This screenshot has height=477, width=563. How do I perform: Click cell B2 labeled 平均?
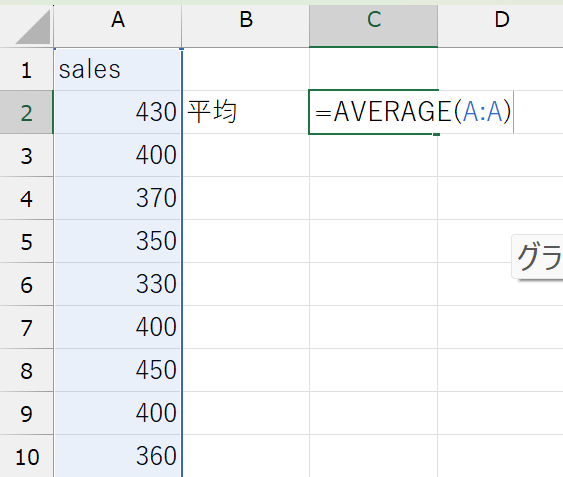[x=246, y=112]
